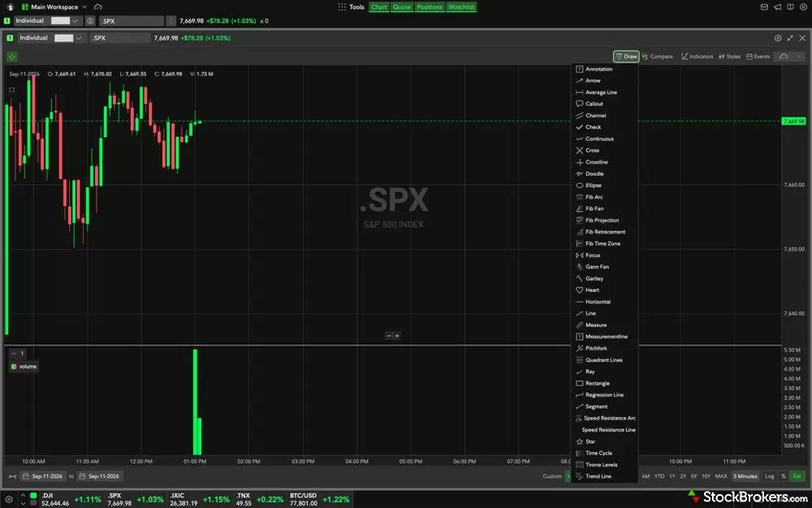Pick the Rectangle tool icon

point(580,383)
